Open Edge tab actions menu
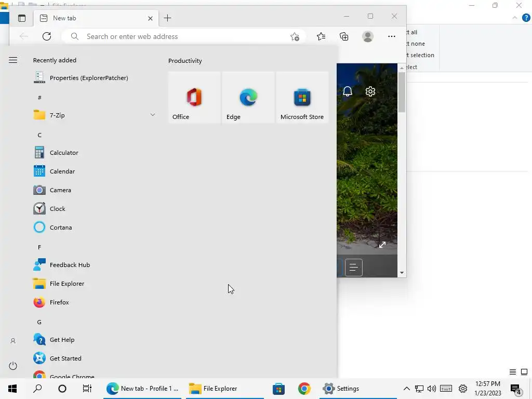This screenshot has width=532, height=399. pyautogui.click(x=22, y=18)
